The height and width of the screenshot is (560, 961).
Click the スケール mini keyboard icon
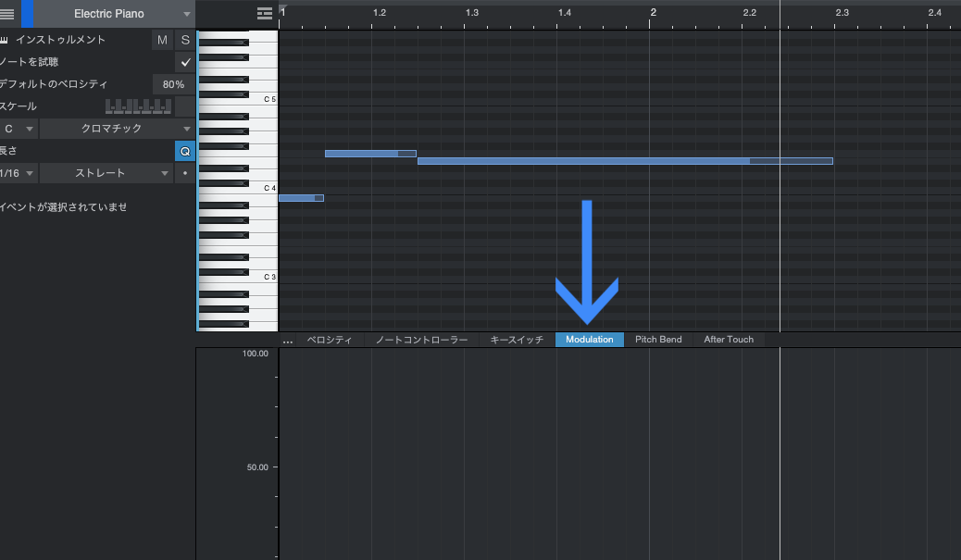139,106
